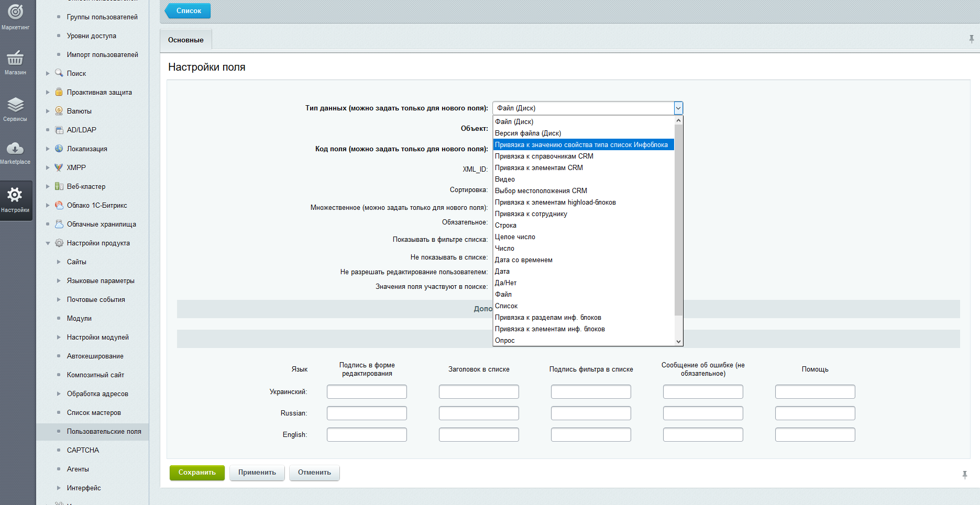Select the Настройки gear icon

pos(15,195)
